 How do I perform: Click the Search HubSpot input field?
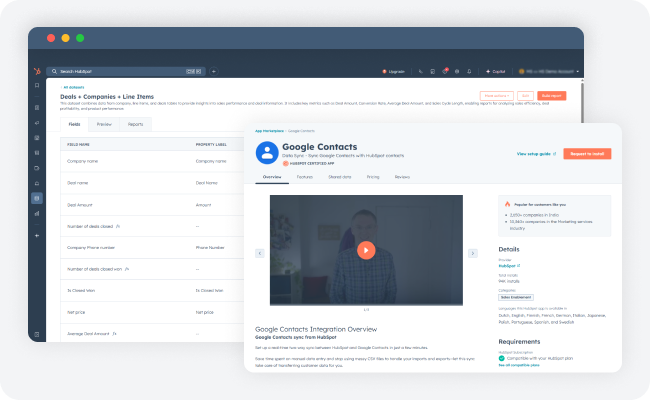tap(126, 71)
